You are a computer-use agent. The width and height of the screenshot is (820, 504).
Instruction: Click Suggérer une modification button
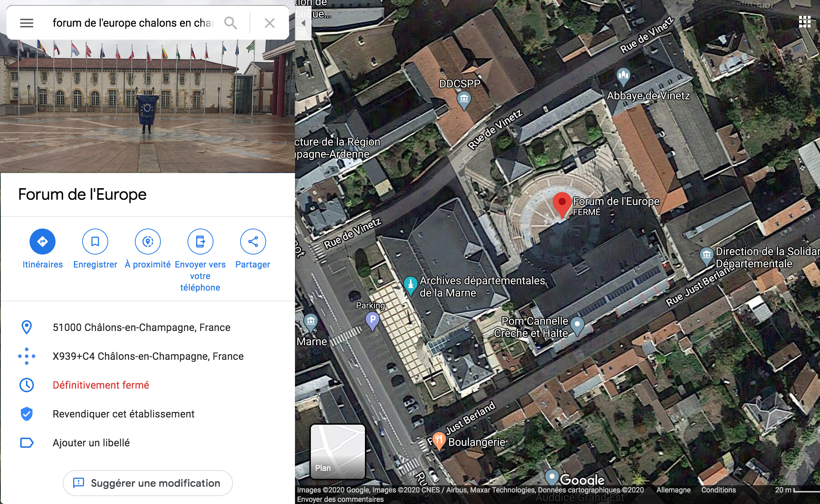coord(148,483)
